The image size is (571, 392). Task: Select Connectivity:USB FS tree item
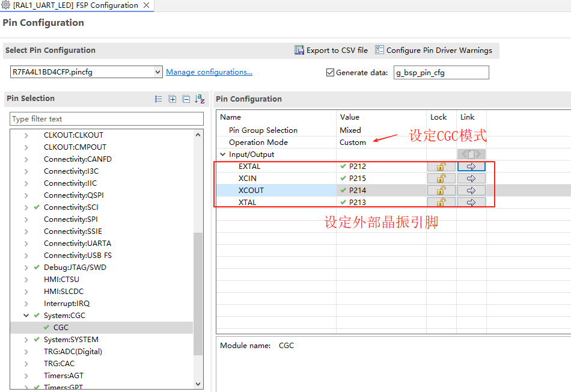tap(78, 256)
